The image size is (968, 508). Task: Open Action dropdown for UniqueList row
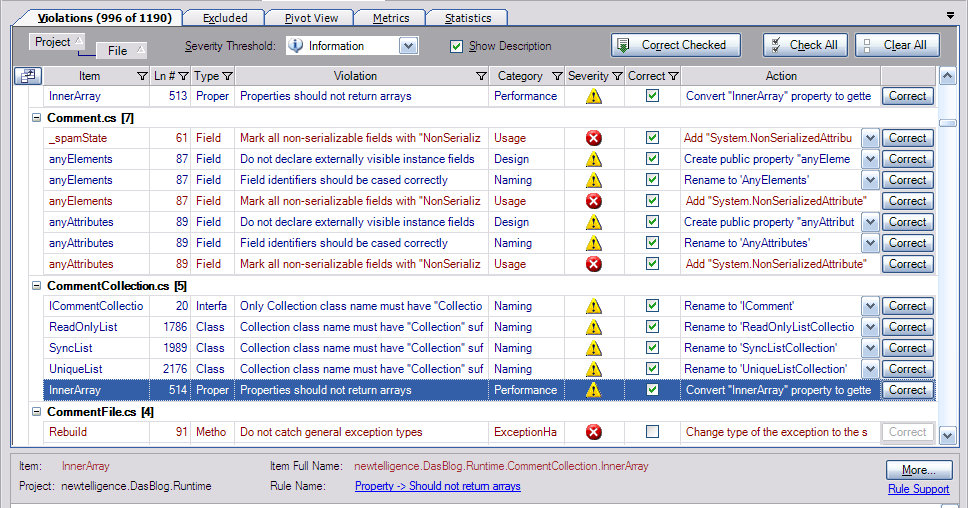click(x=869, y=369)
